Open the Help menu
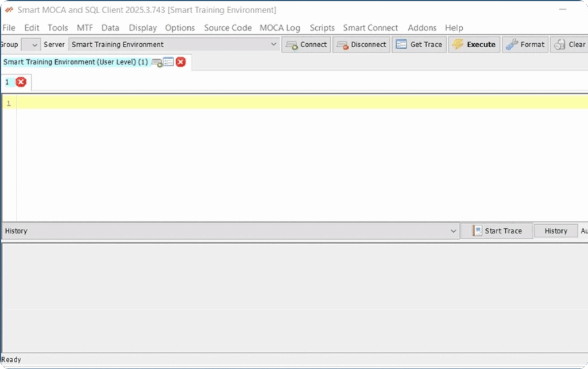The width and height of the screenshot is (588, 369). click(x=454, y=28)
